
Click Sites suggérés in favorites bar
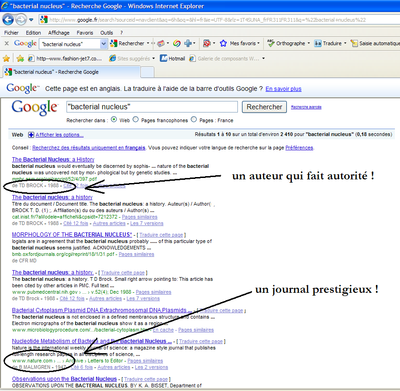coord(129,59)
